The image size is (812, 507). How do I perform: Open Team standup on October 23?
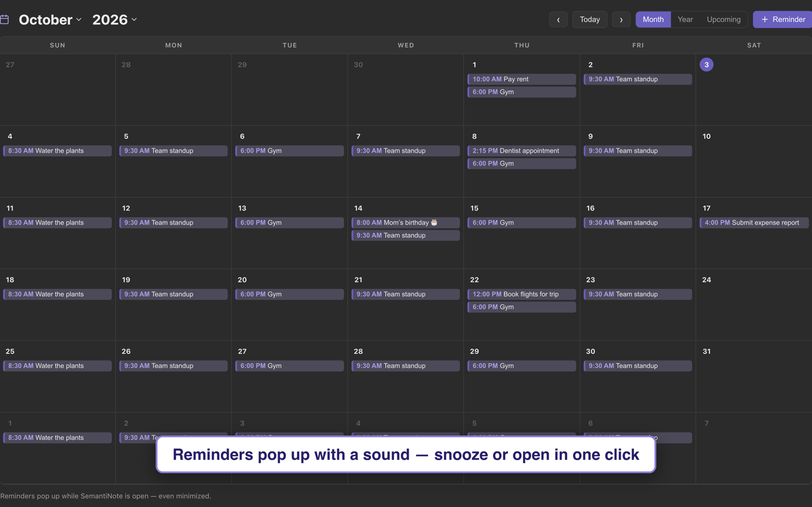[x=638, y=294]
